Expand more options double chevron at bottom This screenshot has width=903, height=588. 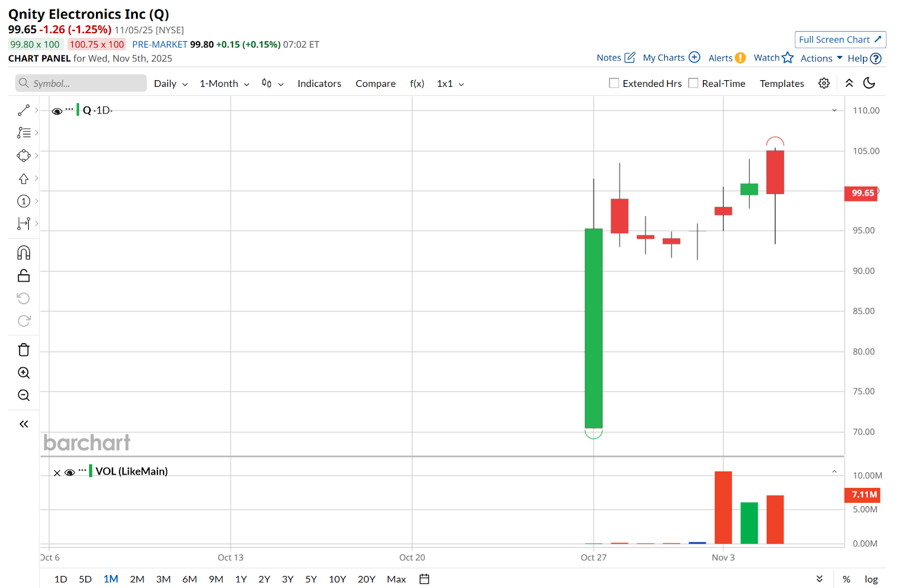(x=819, y=579)
